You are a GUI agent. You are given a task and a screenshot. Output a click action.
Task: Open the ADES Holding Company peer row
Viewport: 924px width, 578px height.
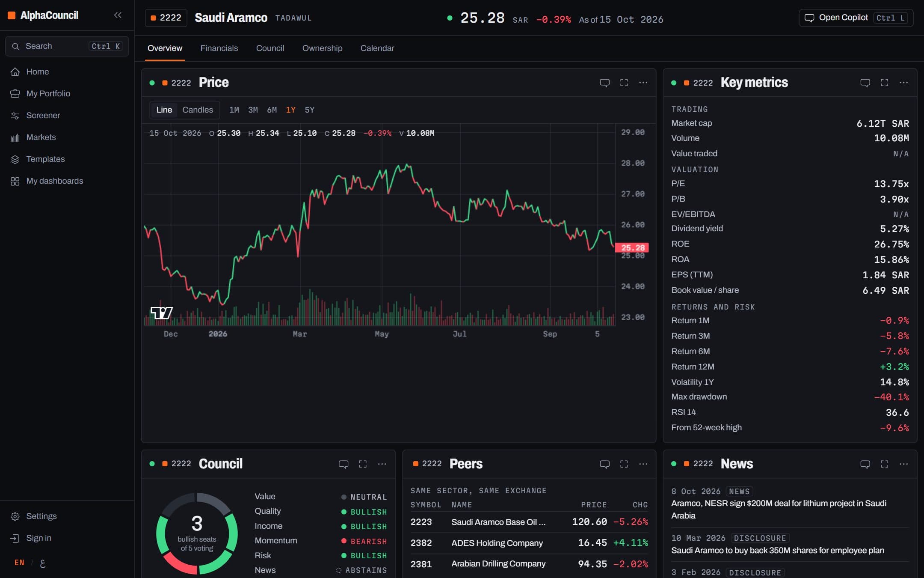529,543
